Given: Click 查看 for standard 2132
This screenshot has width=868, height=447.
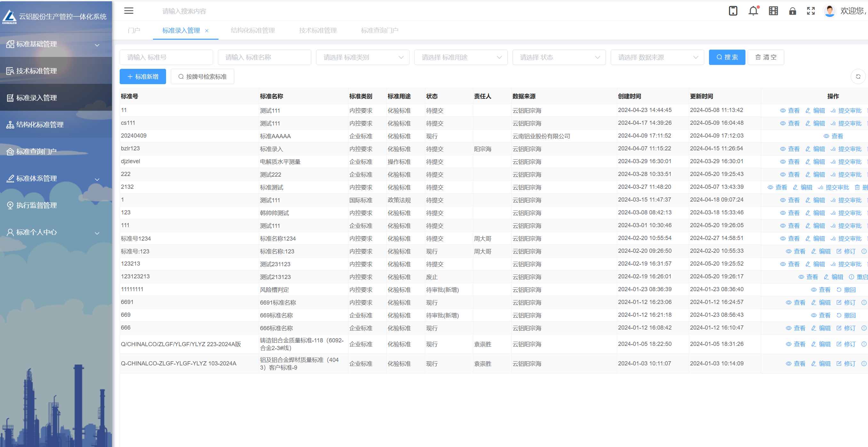Looking at the screenshot, I should tap(777, 188).
